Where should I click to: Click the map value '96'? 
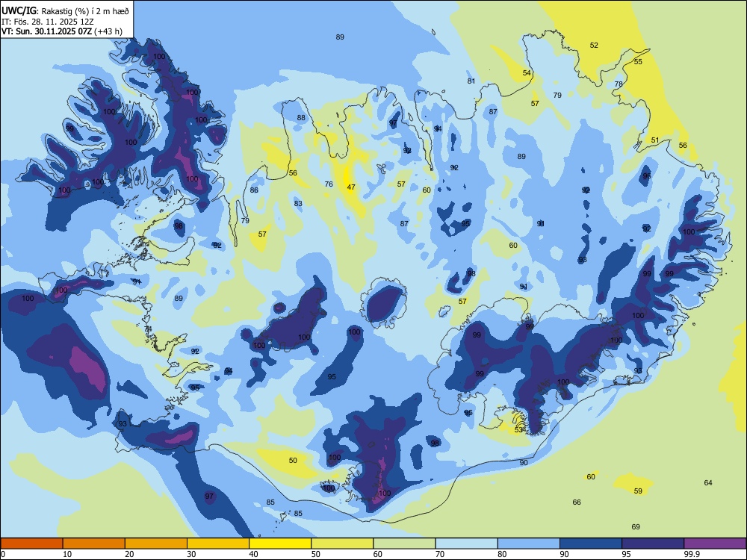coord(647,175)
